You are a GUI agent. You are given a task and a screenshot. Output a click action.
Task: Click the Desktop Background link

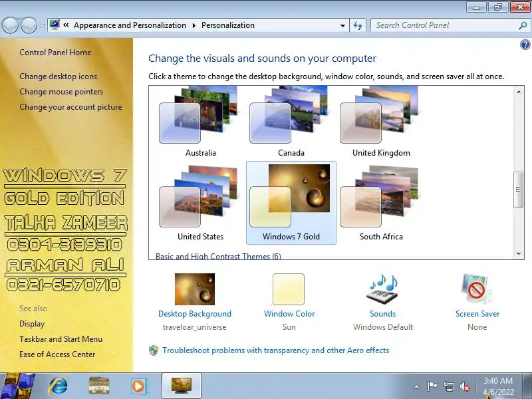coord(195,314)
